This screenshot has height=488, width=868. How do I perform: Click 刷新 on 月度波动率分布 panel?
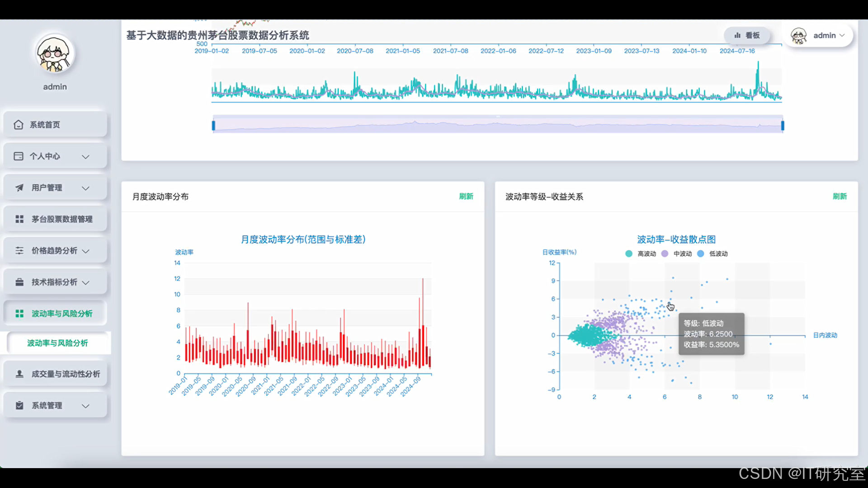466,196
